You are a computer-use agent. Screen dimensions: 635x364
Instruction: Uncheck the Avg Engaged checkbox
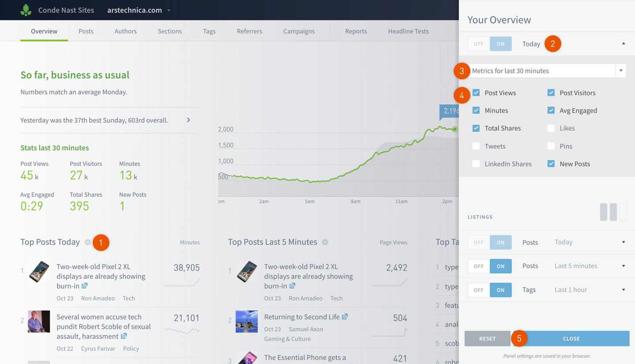tap(551, 110)
